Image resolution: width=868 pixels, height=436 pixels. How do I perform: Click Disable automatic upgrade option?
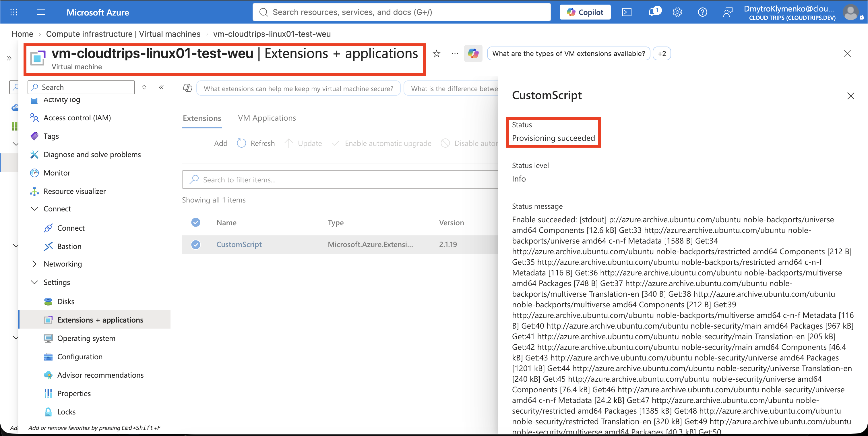[469, 143]
